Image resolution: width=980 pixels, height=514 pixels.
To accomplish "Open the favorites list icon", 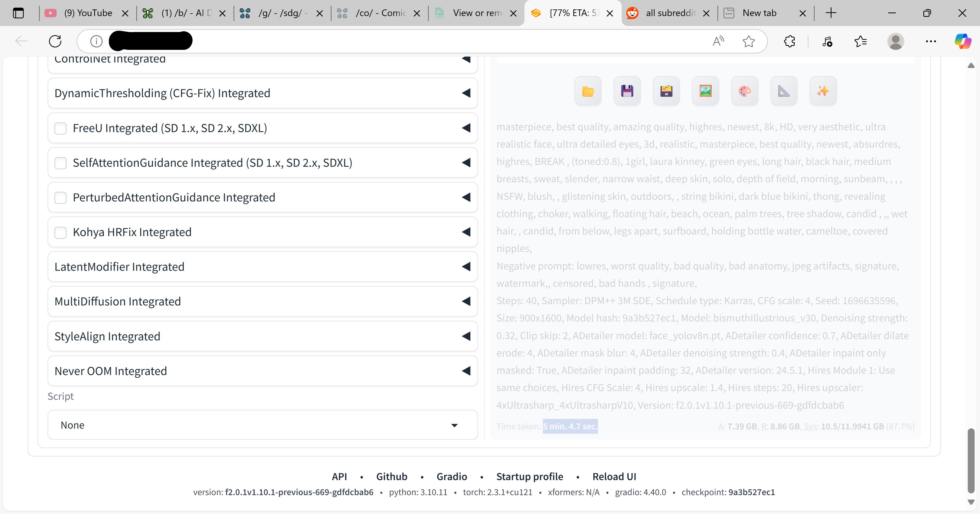I will click(861, 41).
